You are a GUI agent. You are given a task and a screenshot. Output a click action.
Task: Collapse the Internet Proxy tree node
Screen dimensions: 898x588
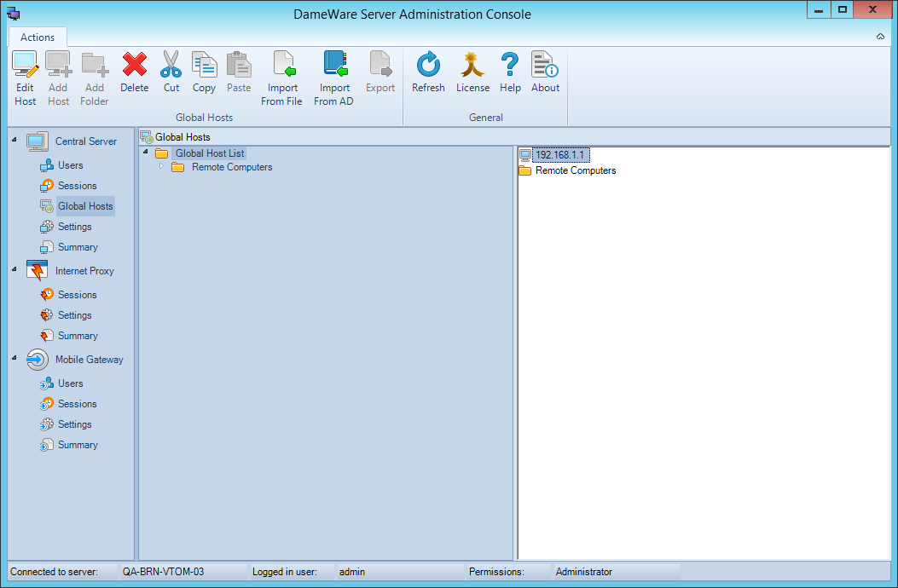tap(14, 269)
